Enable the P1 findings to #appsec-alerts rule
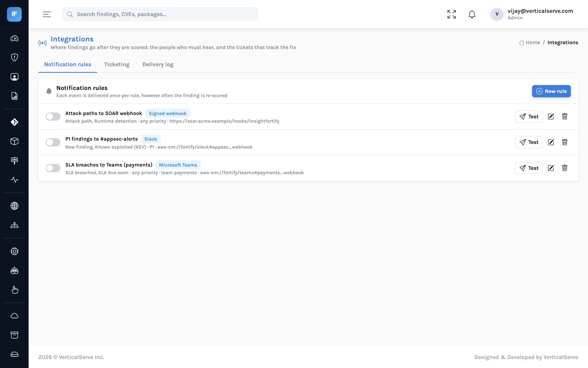Screen dimensions: 588x368 [x=53, y=142]
